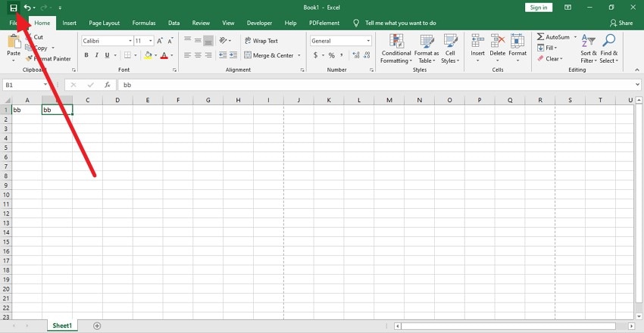Undo the last action
The height and width of the screenshot is (333, 644).
(x=27, y=8)
